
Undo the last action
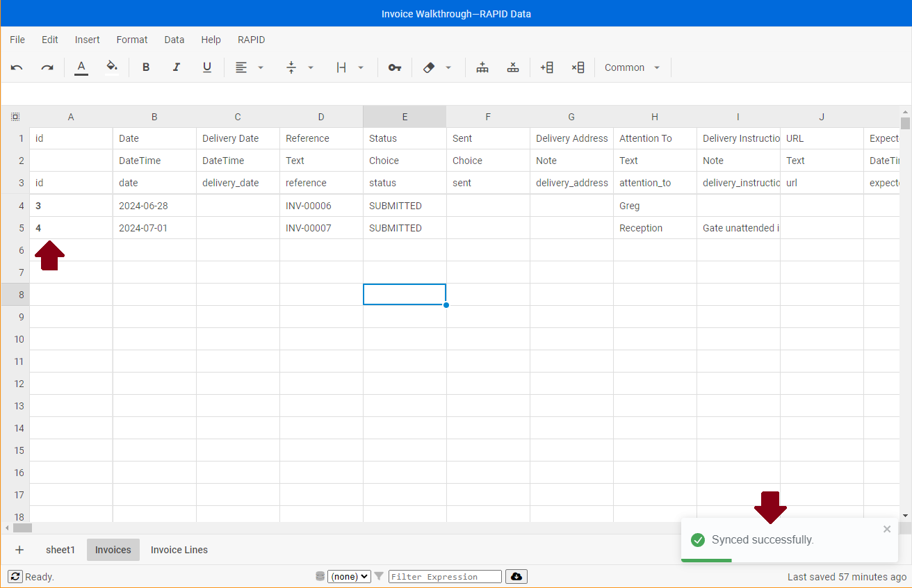click(17, 67)
